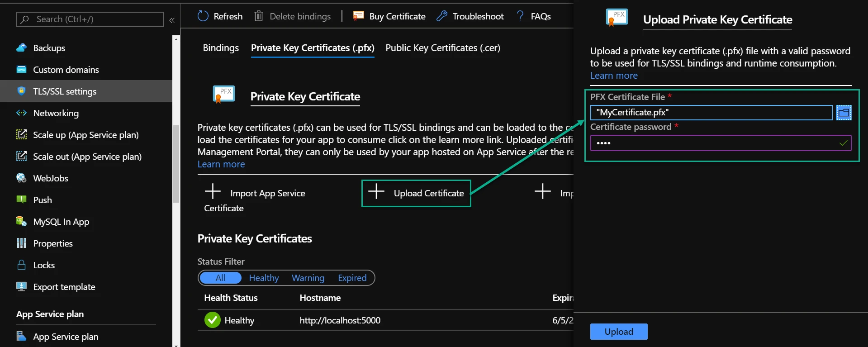Click the browse folder icon for PFX file
Viewport: 868px width, 347px height.
coord(844,112)
